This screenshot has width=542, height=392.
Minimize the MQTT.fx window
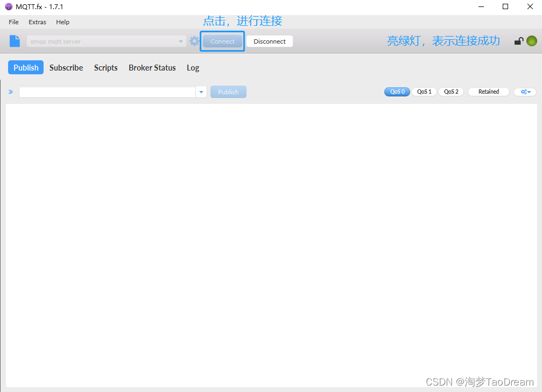coord(481,7)
